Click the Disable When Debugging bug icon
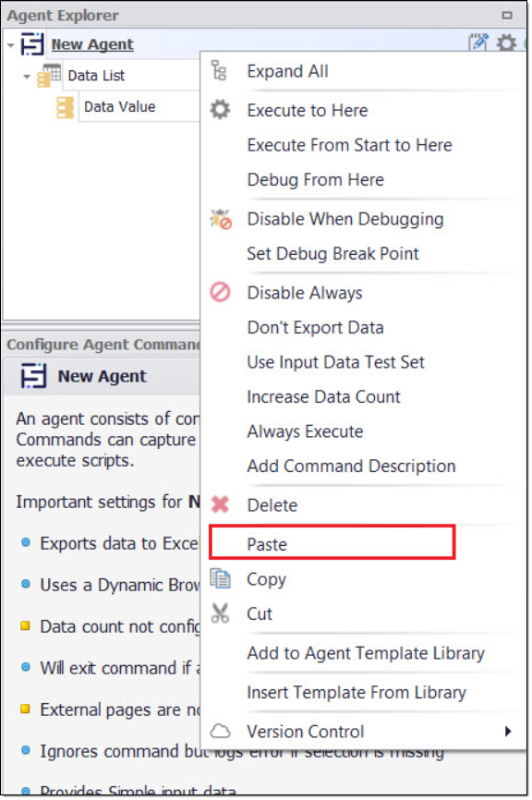Viewport: 532px width, 800px height. pyautogui.click(x=221, y=219)
